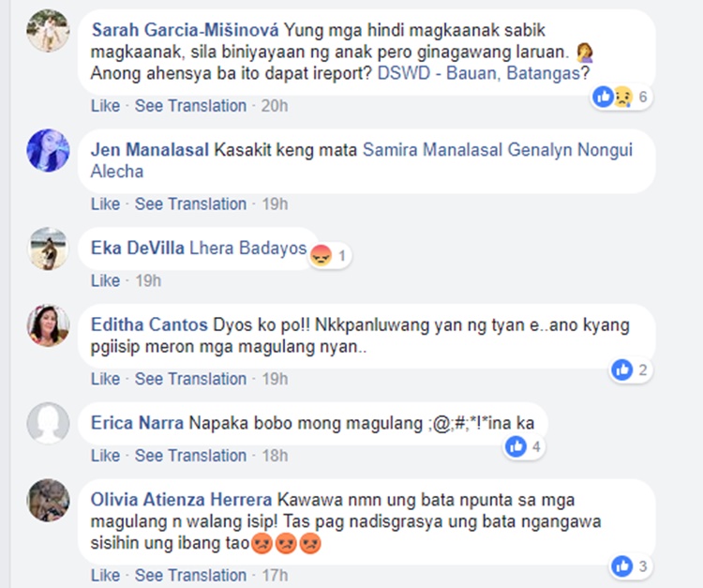
Task: Open Erica Narra's default avatar
Action: (x=48, y=423)
